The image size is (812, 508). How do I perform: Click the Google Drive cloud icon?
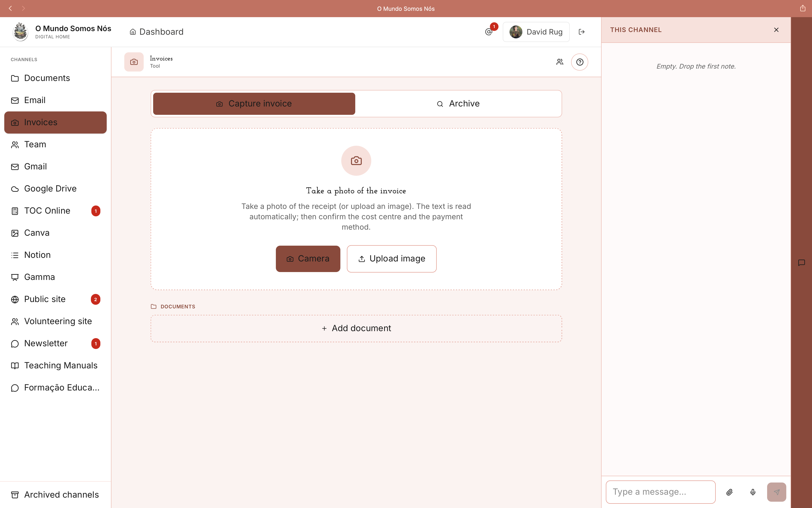click(15, 189)
